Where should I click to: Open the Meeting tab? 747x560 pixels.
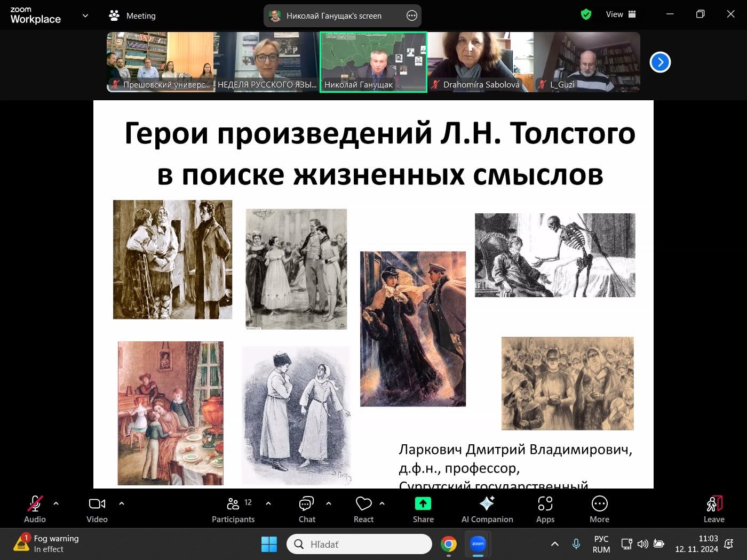[x=132, y=15]
